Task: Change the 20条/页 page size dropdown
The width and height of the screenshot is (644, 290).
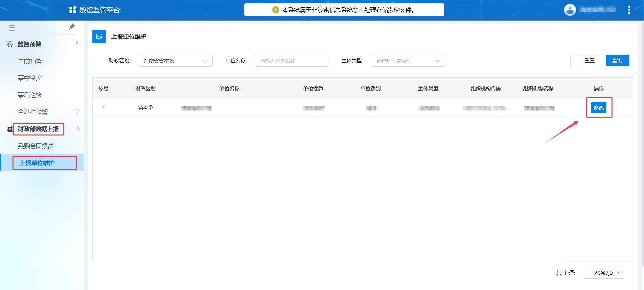Action: (603, 273)
